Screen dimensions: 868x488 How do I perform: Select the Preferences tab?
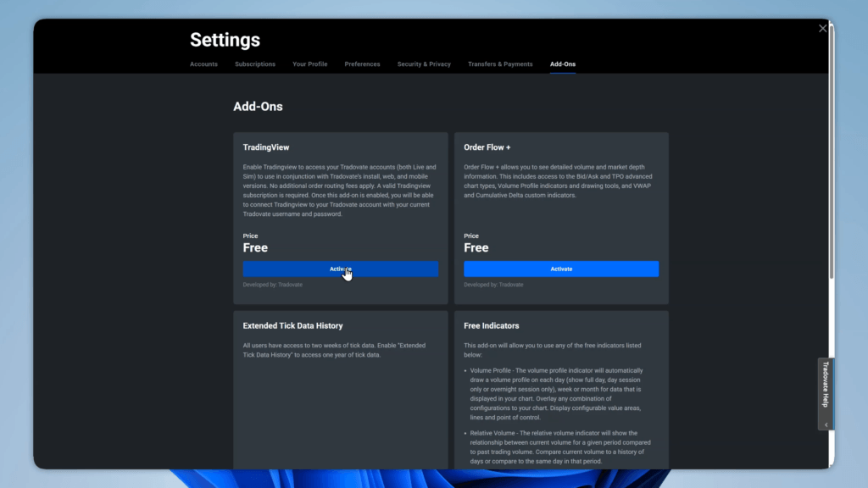(362, 64)
